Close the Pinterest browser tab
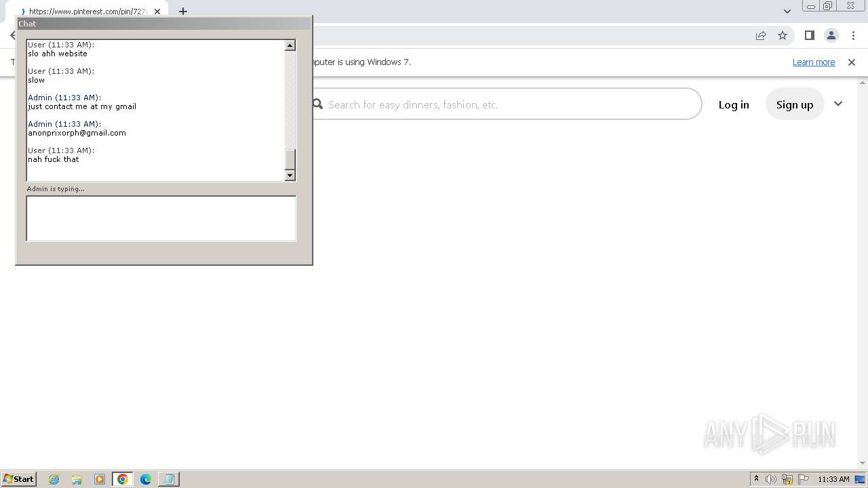This screenshot has width=868, height=488. 157,12
